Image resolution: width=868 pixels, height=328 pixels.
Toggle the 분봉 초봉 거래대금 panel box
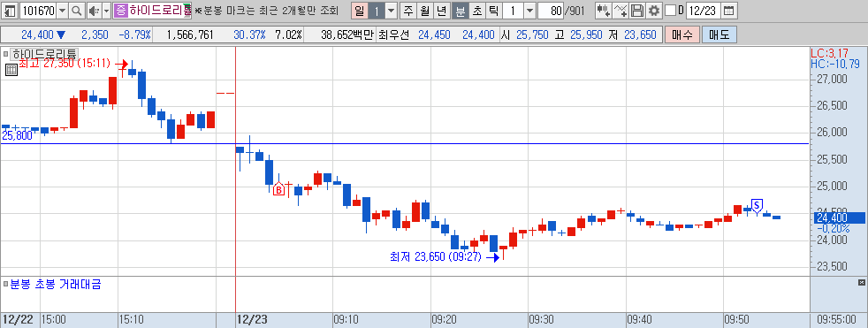[5, 285]
